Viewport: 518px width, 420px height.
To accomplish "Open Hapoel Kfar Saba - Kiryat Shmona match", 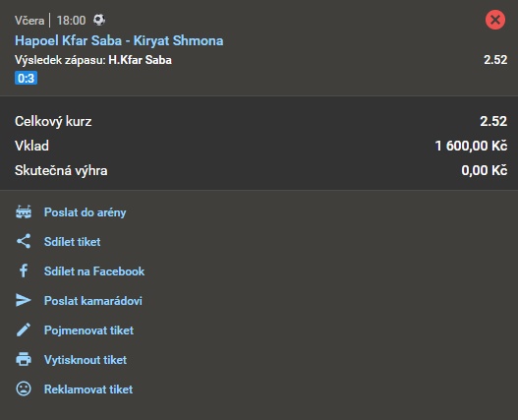I will [119, 40].
